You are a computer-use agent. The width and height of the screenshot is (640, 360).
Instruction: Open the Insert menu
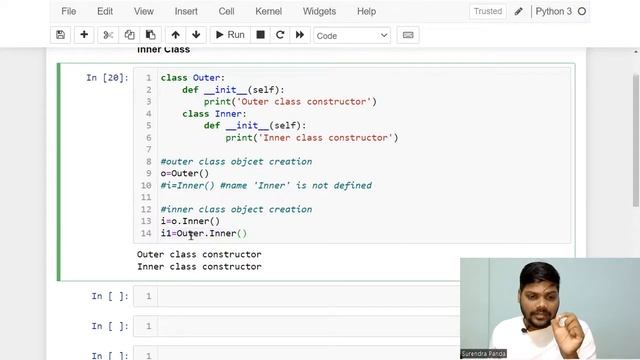(186, 11)
